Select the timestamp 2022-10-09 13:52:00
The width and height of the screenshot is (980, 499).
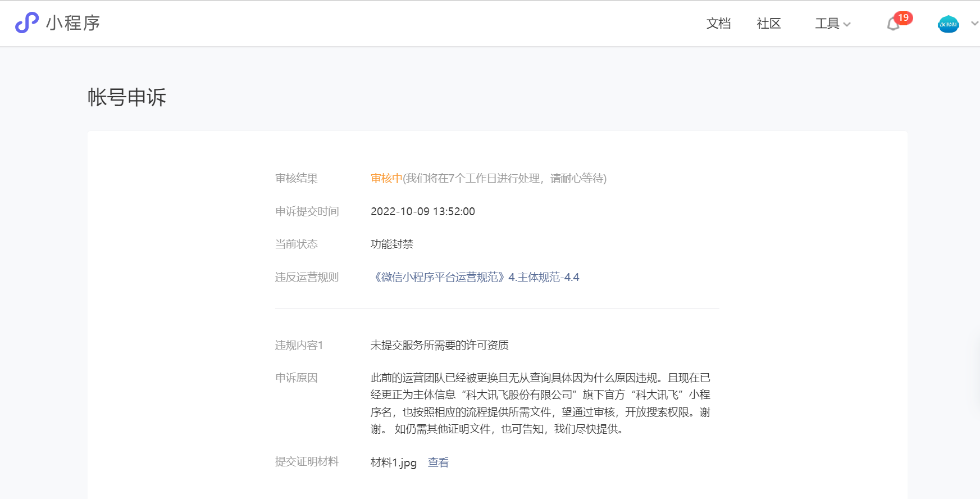[423, 211]
